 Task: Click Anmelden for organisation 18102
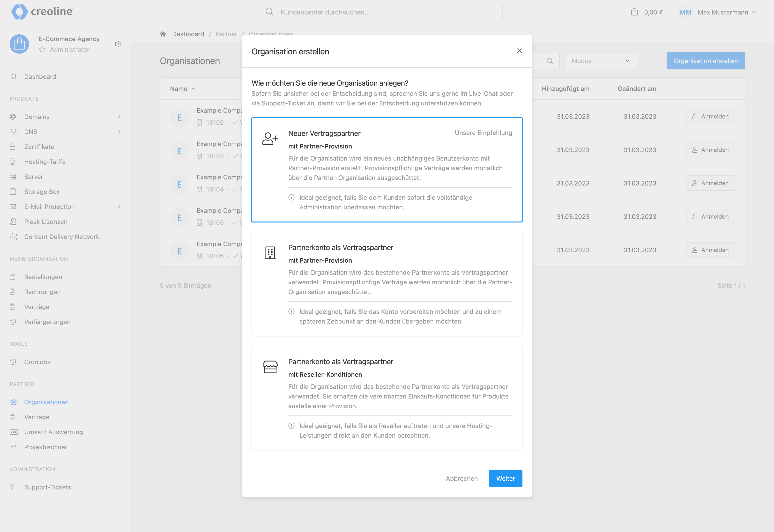pyautogui.click(x=710, y=116)
